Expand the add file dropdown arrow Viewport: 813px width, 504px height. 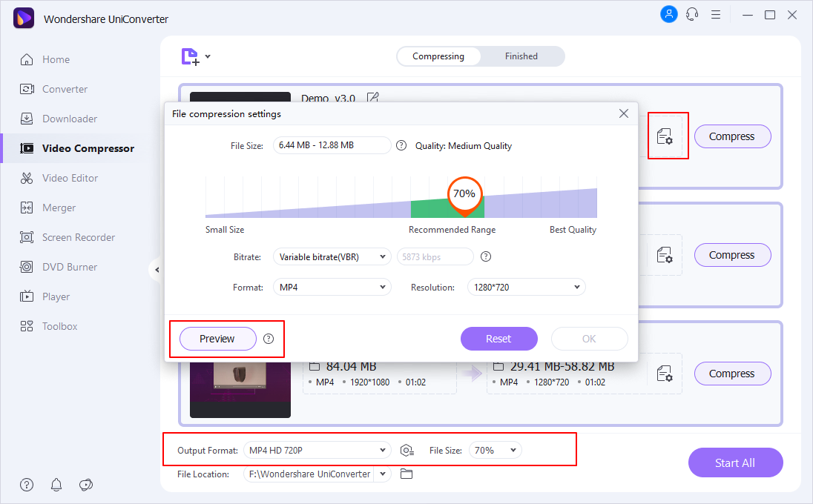pos(208,56)
